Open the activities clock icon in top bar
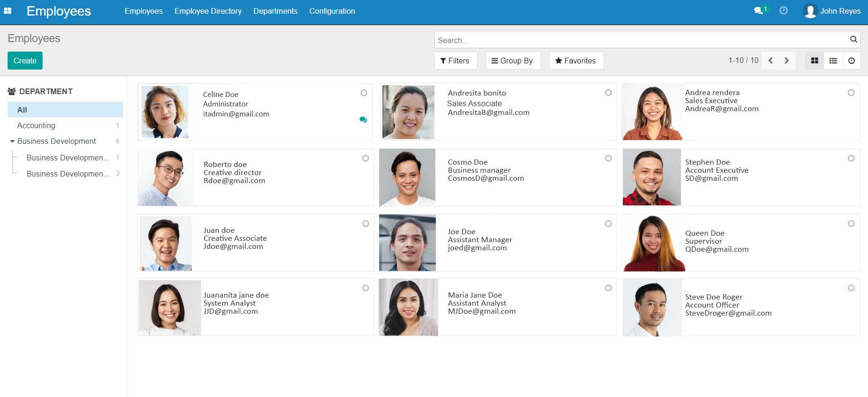The height and width of the screenshot is (397, 868). 783,11
